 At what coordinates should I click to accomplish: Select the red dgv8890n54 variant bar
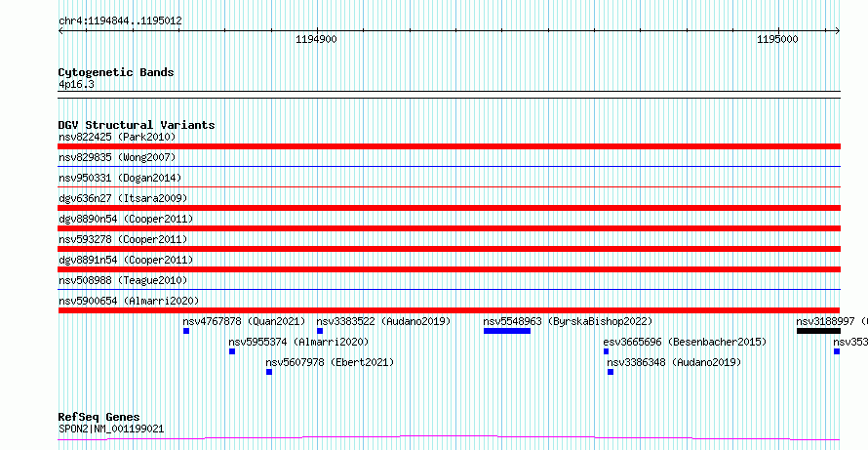click(x=449, y=228)
